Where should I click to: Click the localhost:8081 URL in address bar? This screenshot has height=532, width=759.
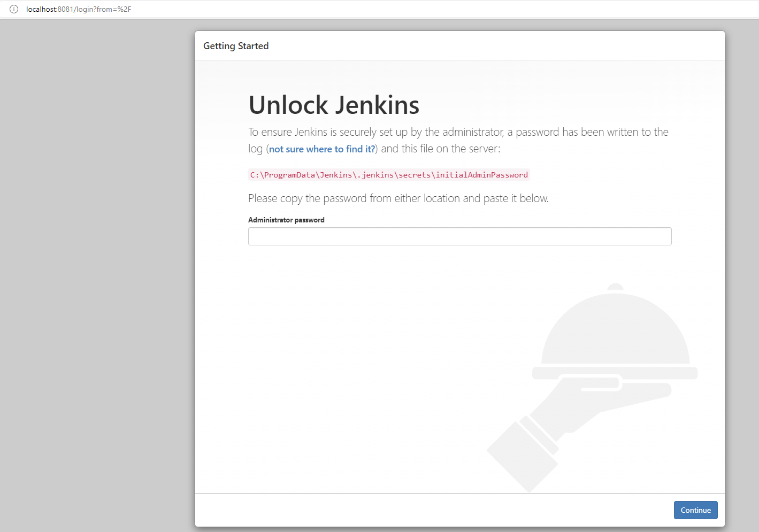(79, 9)
